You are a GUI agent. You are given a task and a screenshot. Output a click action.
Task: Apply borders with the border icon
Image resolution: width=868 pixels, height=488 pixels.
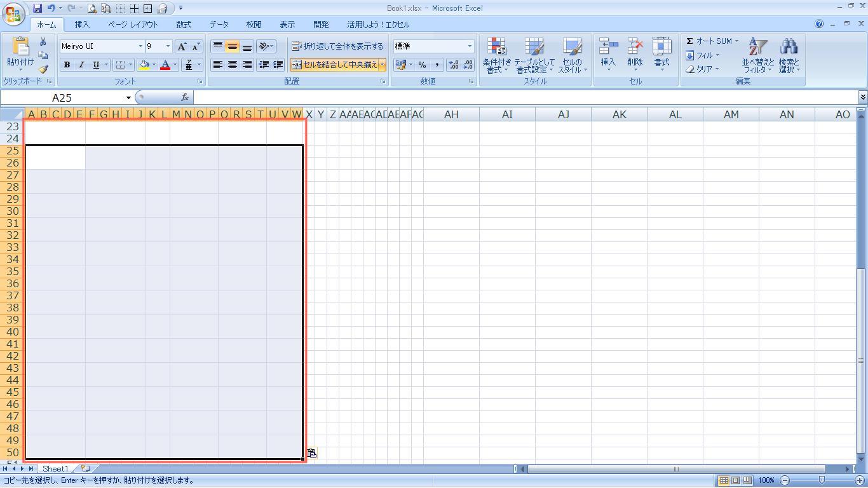tap(120, 65)
